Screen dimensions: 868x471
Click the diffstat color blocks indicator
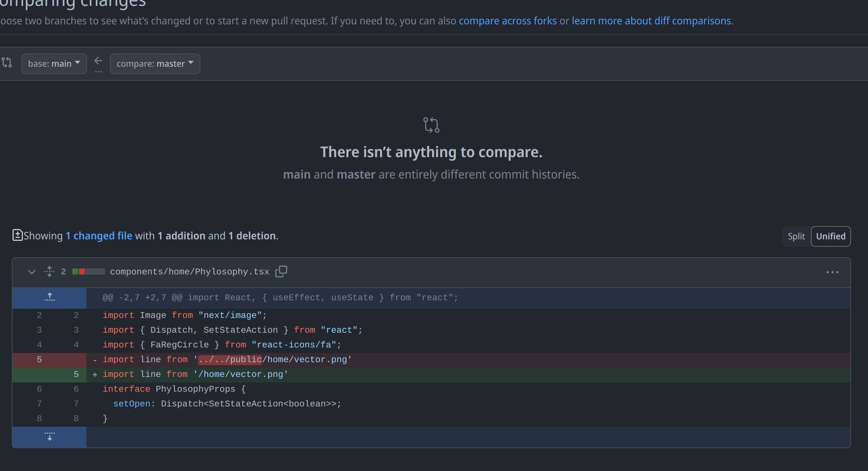89,271
